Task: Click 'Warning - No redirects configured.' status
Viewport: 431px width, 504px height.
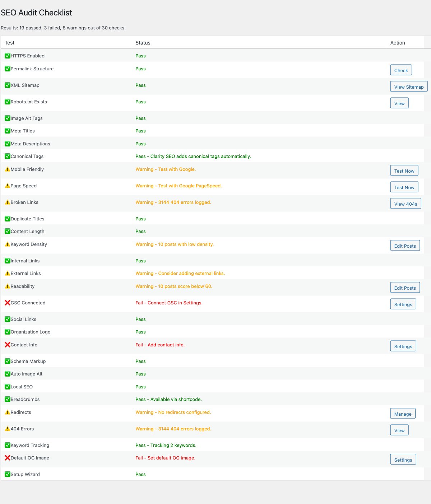Action: click(x=173, y=412)
